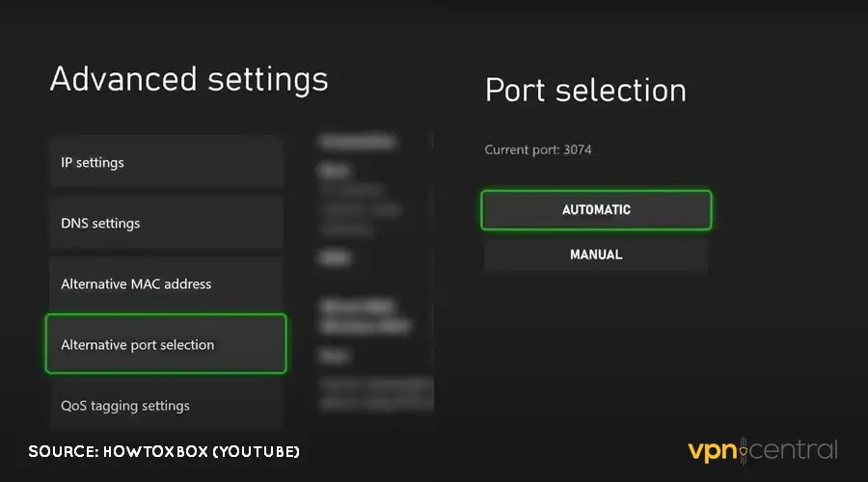Open IP settings

pos(165,162)
